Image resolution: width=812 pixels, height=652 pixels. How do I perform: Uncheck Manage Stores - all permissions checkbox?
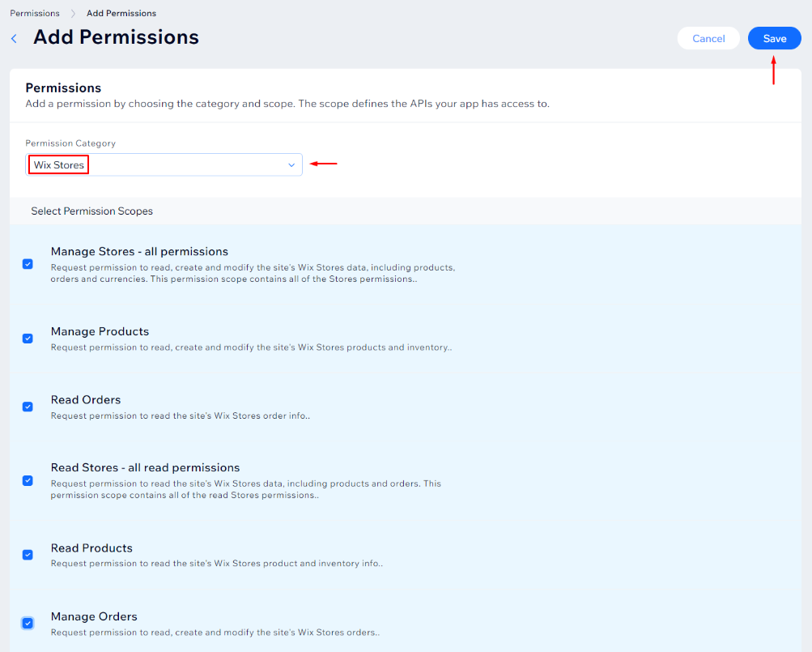click(x=28, y=264)
